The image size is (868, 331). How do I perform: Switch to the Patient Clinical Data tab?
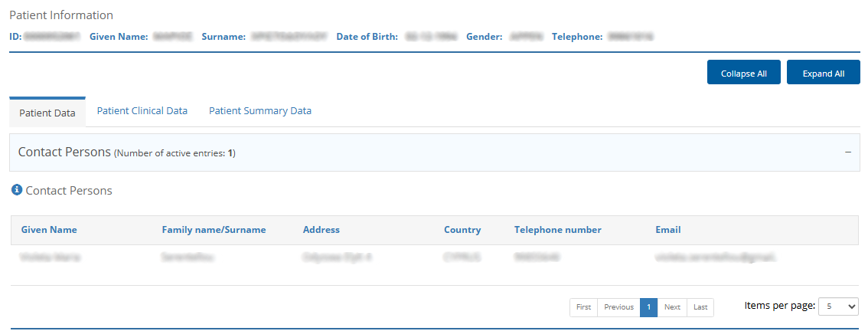coord(142,111)
